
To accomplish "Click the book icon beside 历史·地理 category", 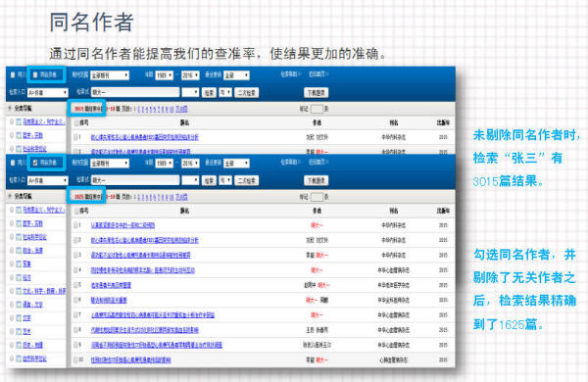I will [19, 345].
